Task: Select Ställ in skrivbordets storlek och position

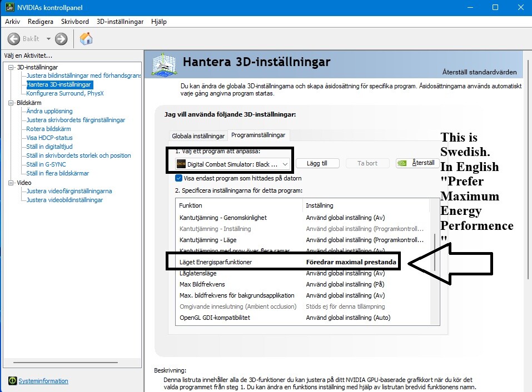Action: pyautogui.click(x=78, y=155)
